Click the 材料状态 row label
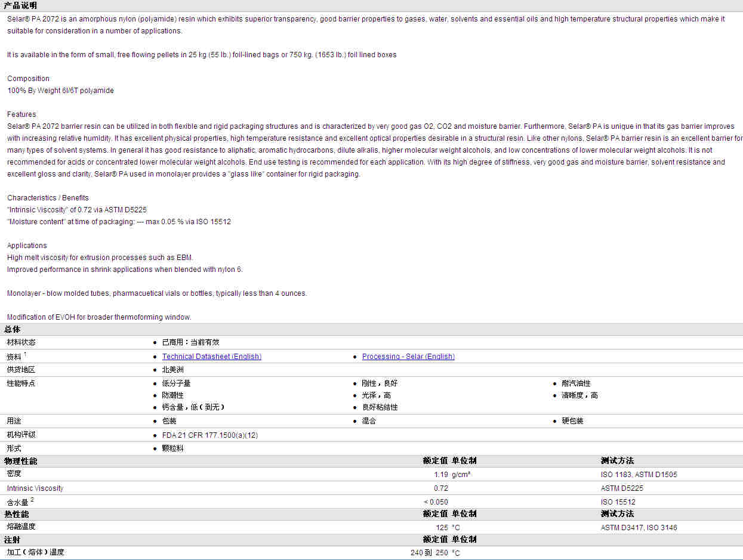The width and height of the screenshot is (743, 560). click(21, 342)
